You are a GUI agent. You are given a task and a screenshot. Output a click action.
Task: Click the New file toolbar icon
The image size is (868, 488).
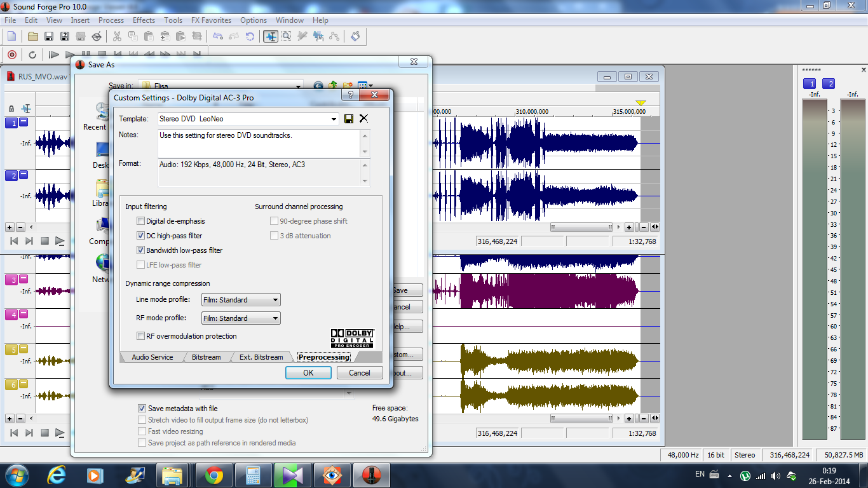pos(11,36)
